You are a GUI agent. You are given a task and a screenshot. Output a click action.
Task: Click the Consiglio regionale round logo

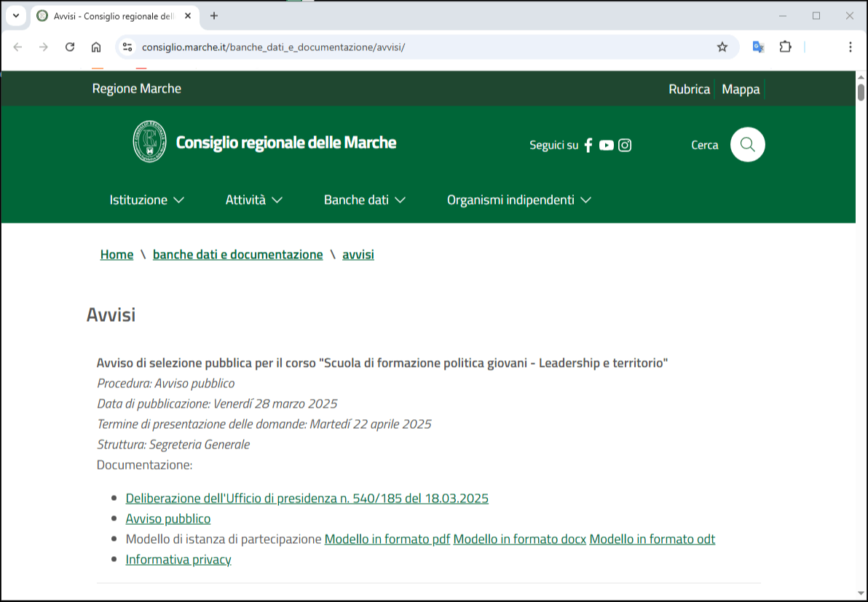[149, 142]
